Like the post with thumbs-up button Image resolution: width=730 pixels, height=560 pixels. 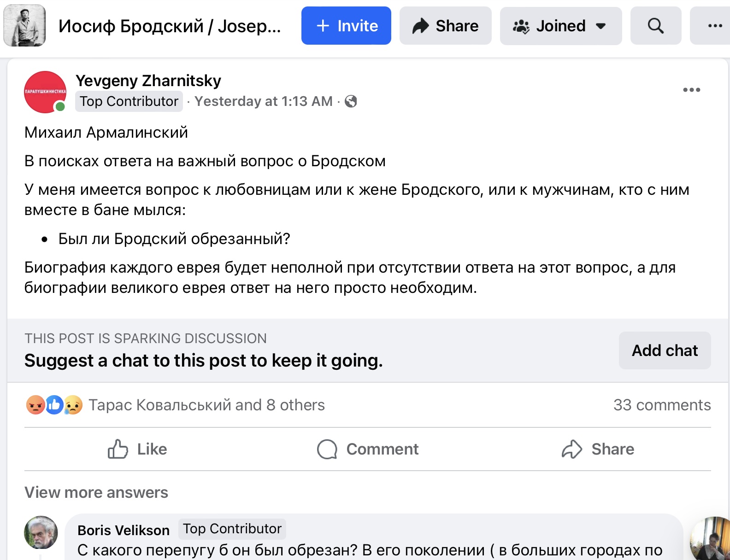coord(137,449)
